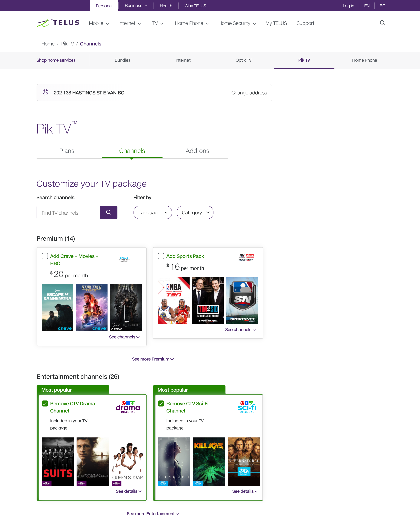Check the Add Crave + Movies + HBO box

click(45, 256)
